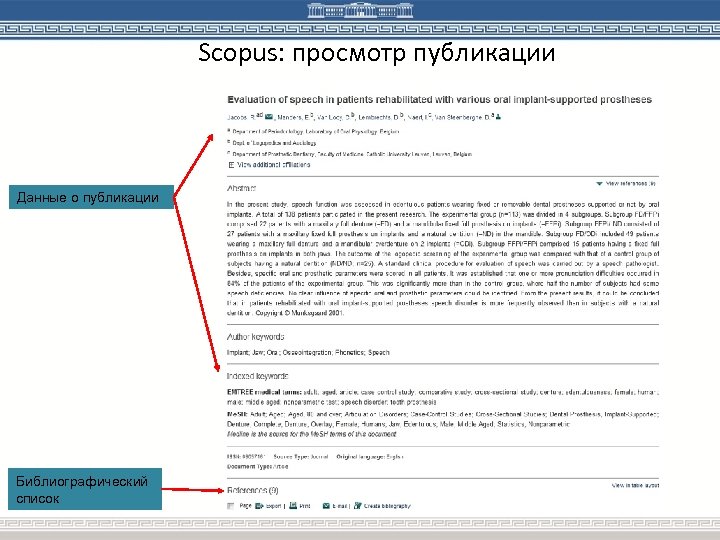Image resolution: width=720 pixels, height=540 pixels.
Task: Click the EMTREE medical terms label
Action: click(264, 392)
